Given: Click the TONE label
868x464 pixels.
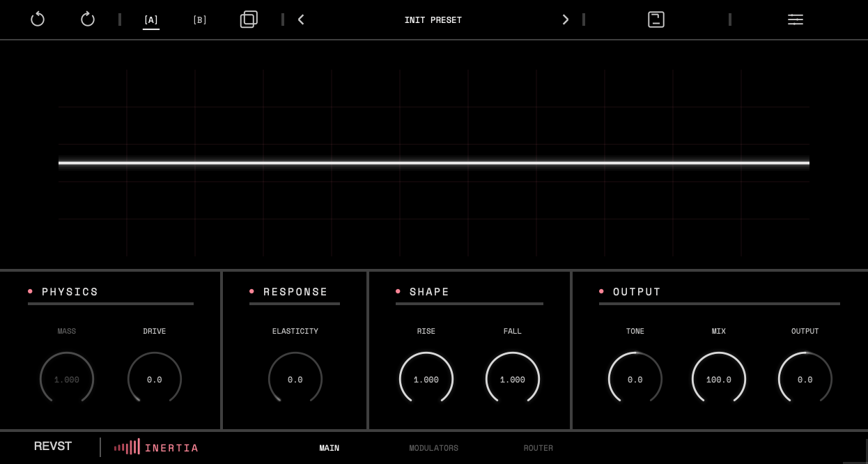Looking at the screenshot, I should [x=635, y=332].
